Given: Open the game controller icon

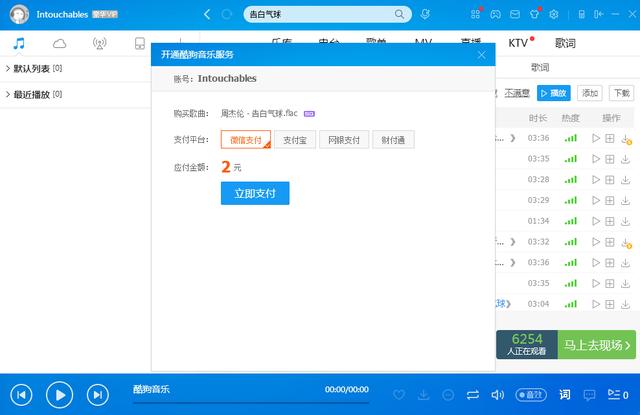Looking at the screenshot, I should pos(495,15).
